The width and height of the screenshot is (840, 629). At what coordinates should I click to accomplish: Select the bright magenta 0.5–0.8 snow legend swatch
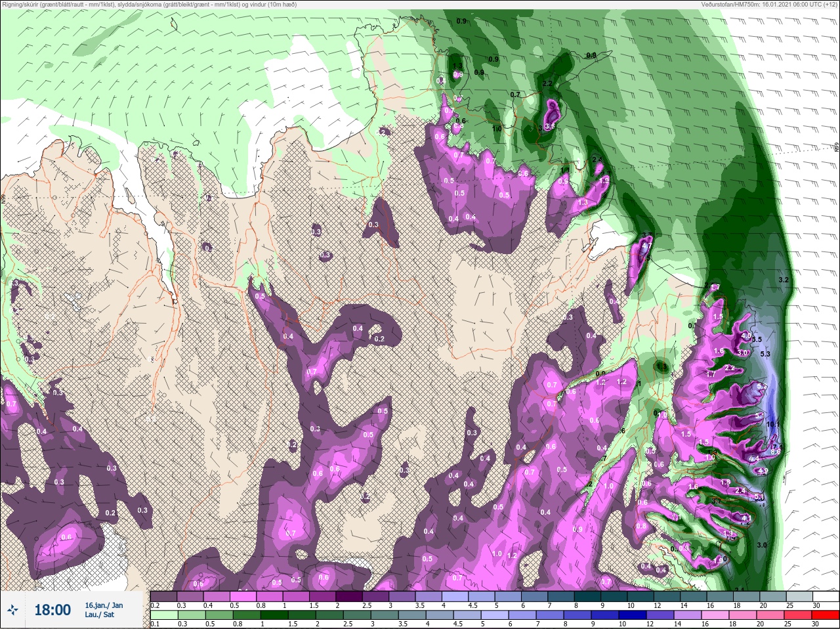click(x=244, y=597)
